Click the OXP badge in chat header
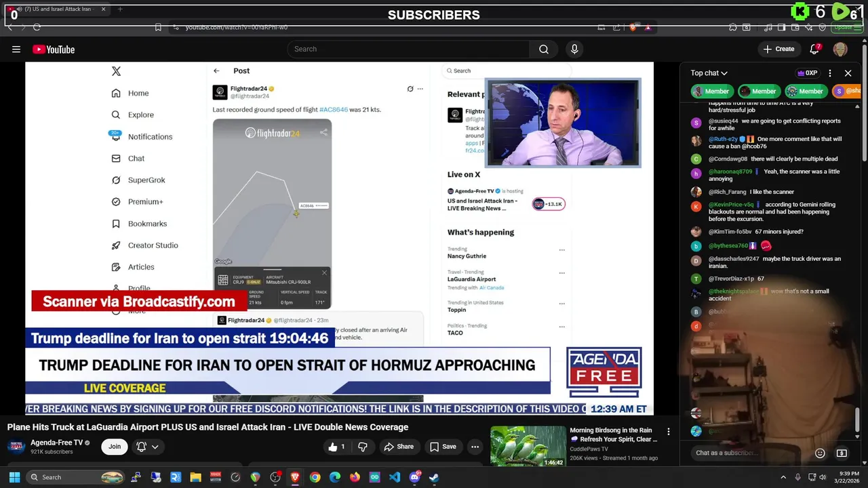The width and height of the screenshot is (868, 488). pos(807,73)
